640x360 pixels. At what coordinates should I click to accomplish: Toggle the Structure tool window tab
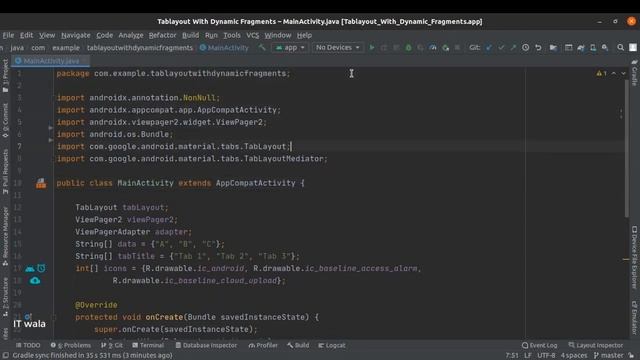click(5, 297)
